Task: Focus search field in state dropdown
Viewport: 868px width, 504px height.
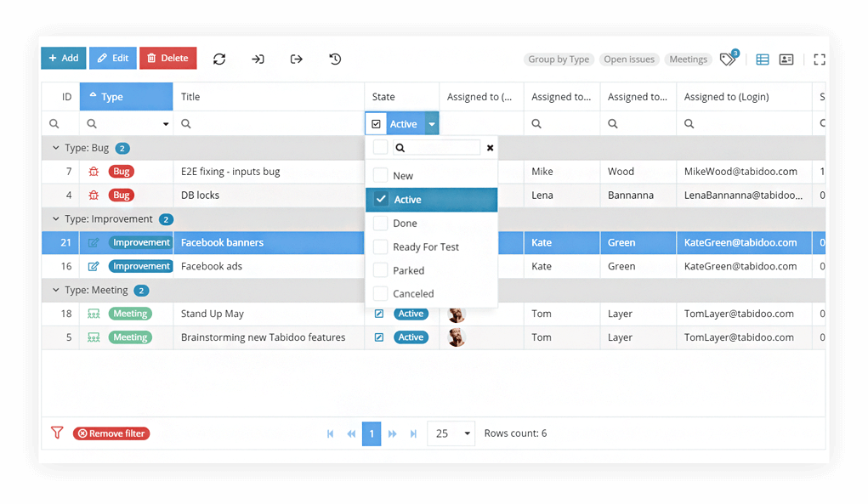Action: point(436,148)
